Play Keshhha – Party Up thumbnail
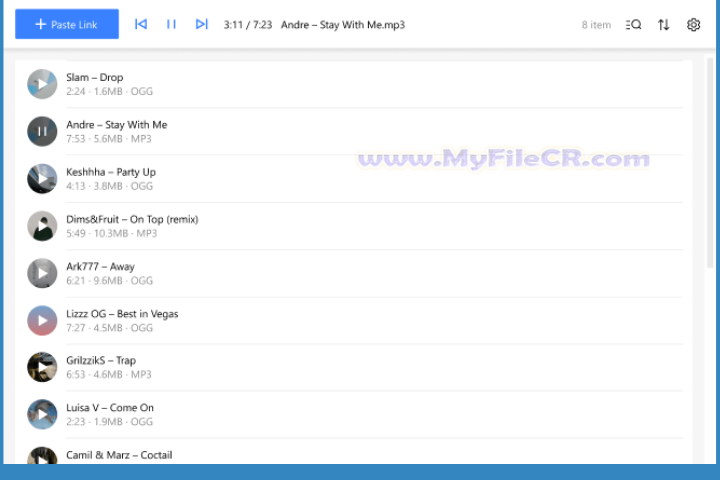Image resolution: width=720 pixels, height=480 pixels. (x=42, y=179)
